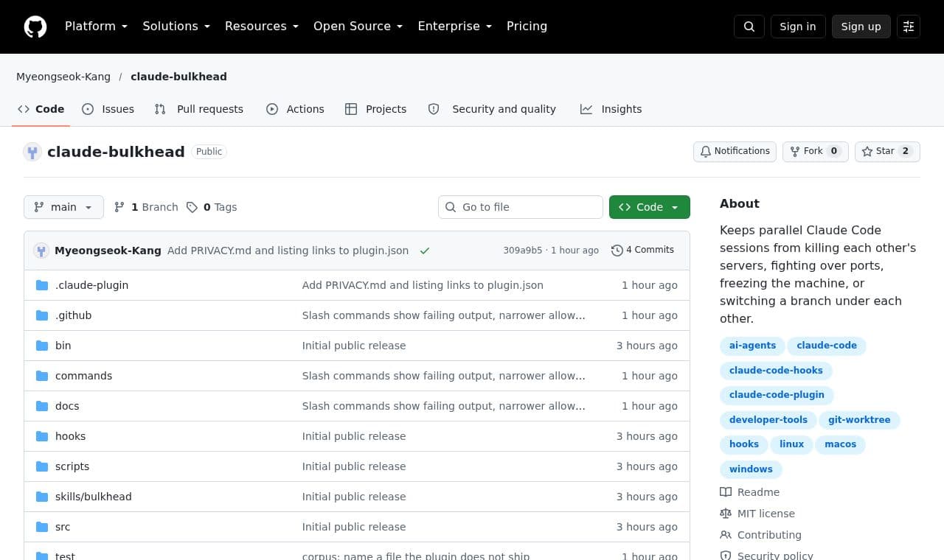The height and width of the screenshot is (560, 944).
Task: Open the green Code dropdown button
Action: (x=650, y=207)
